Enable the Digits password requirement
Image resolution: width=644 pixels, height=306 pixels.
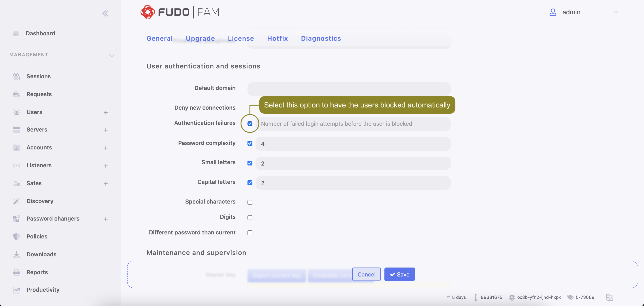click(x=249, y=217)
